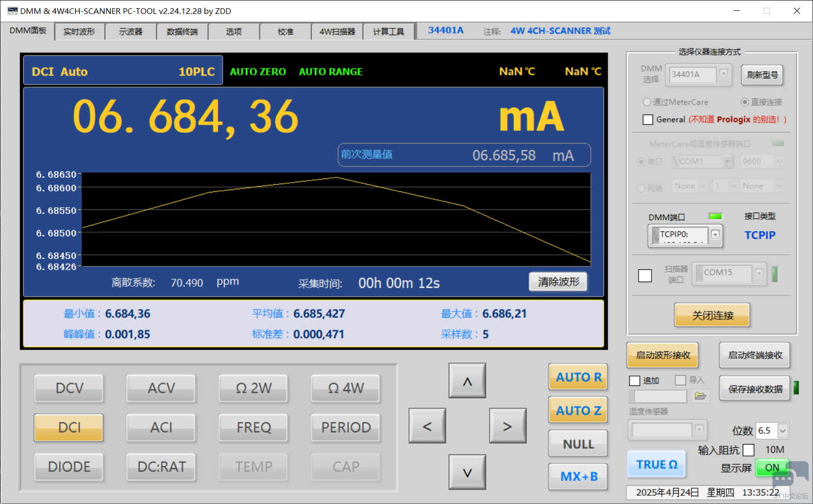Enable the 扫描器端口 checkbox
Viewport: 813px width, 504px height.
coord(645,275)
